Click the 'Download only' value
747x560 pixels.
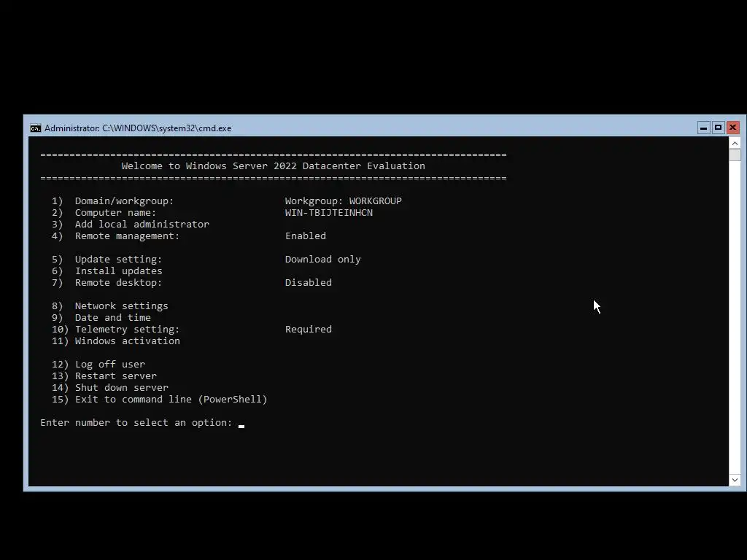pyautogui.click(x=322, y=259)
